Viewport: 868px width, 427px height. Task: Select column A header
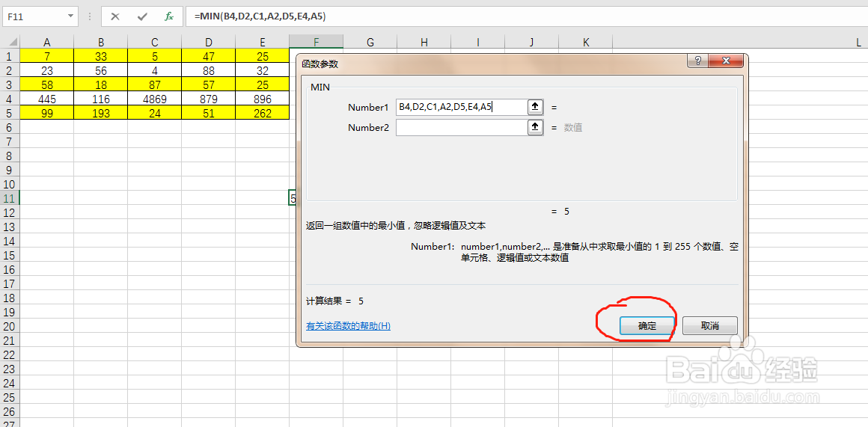coord(47,42)
